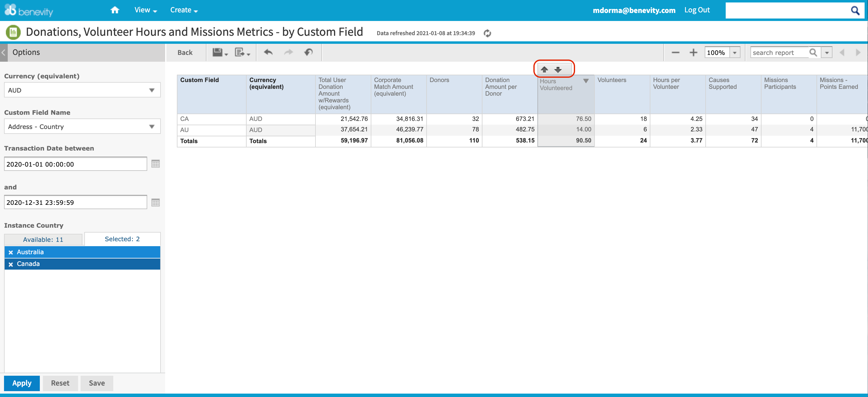Click the Undo arrow icon

tap(268, 52)
